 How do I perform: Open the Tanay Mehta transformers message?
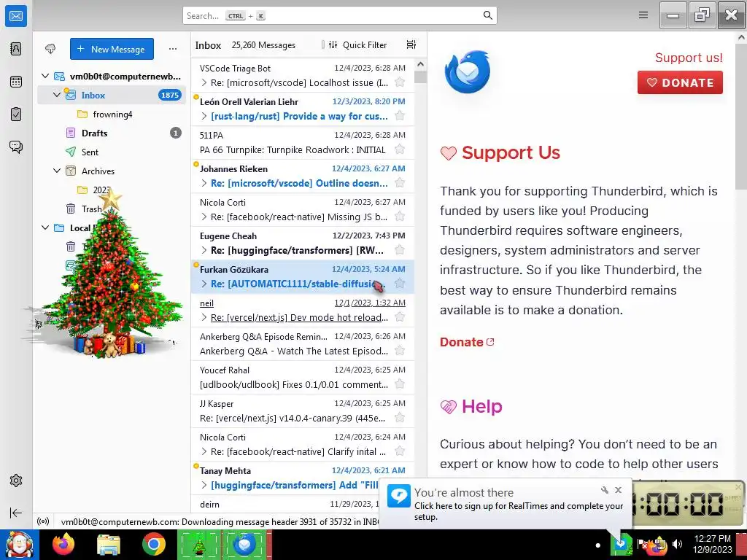tap(303, 478)
